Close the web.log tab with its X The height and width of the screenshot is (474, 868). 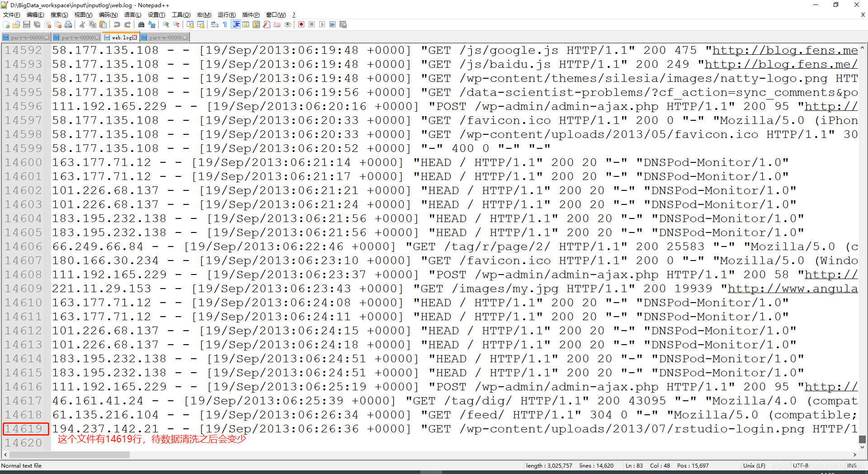click(135, 38)
